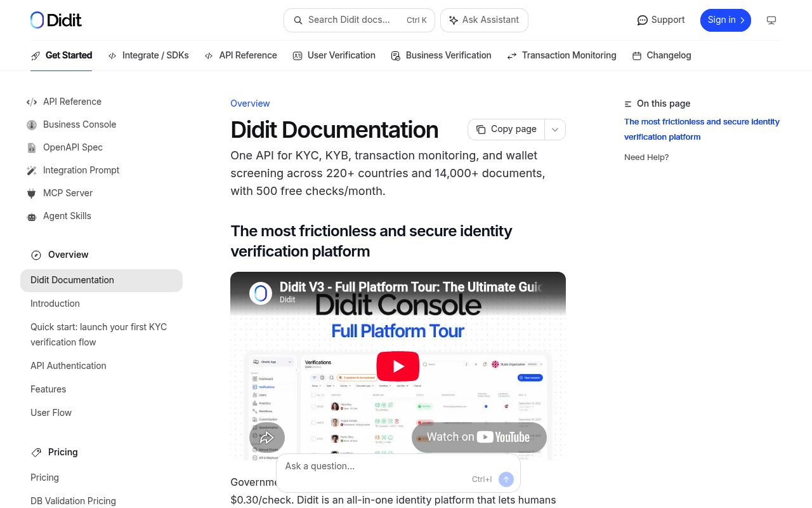Click the Integration Prompt wand icon
This screenshot has width=812, height=508.
(x=32, y=171)
